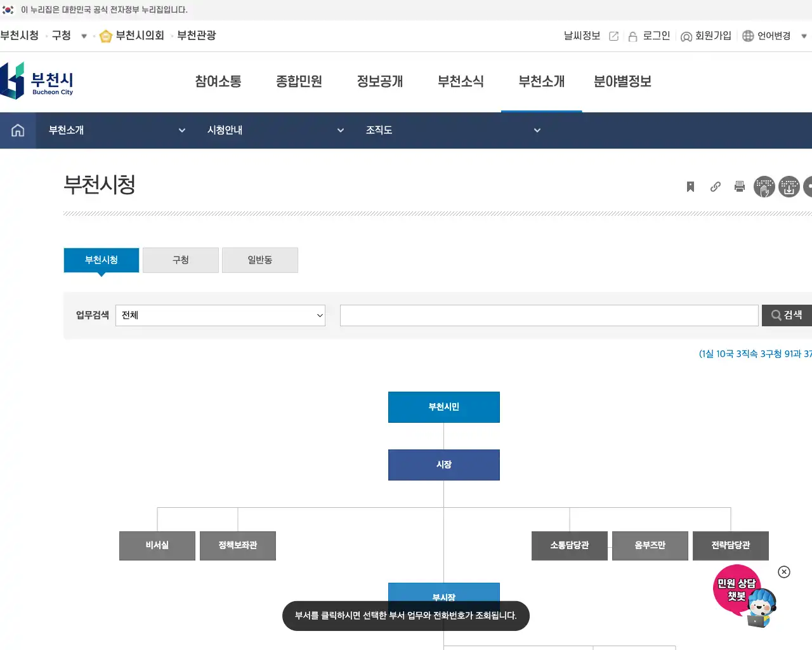Screen dimensions: 812x650
Task: Open the 부천소식 main menu
Action: (461, 81)
